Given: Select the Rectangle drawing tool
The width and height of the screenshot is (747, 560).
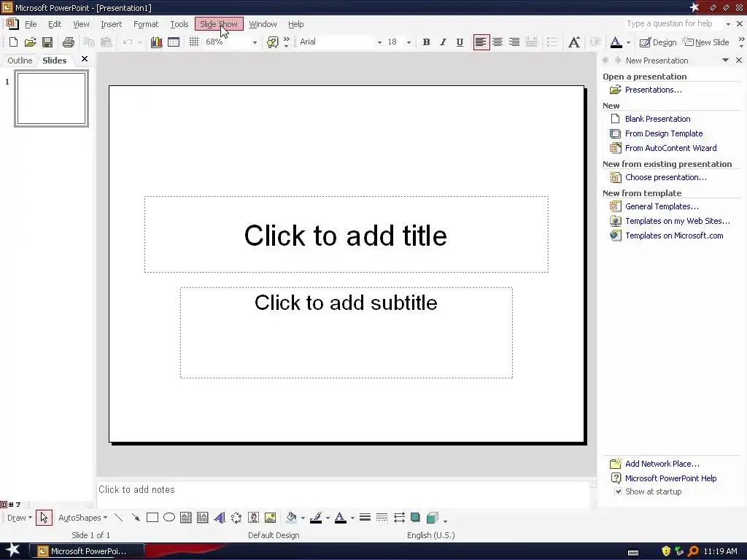Looking at the screenshot, I should pyautogui.click(x=152, y=518).
